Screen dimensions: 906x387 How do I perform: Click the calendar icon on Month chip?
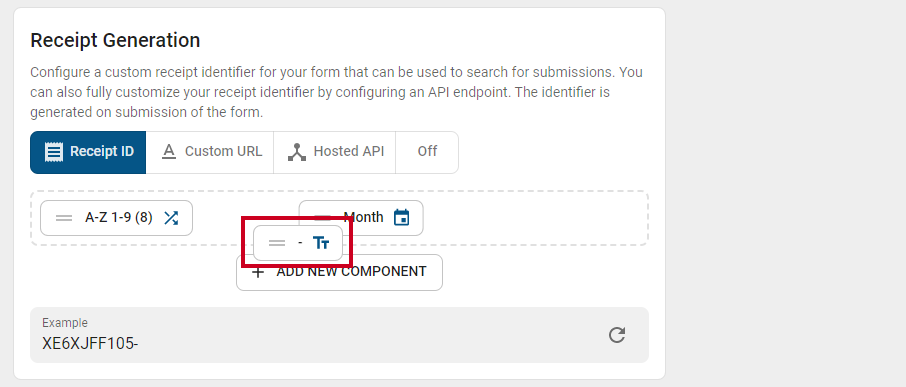[402, 218]
